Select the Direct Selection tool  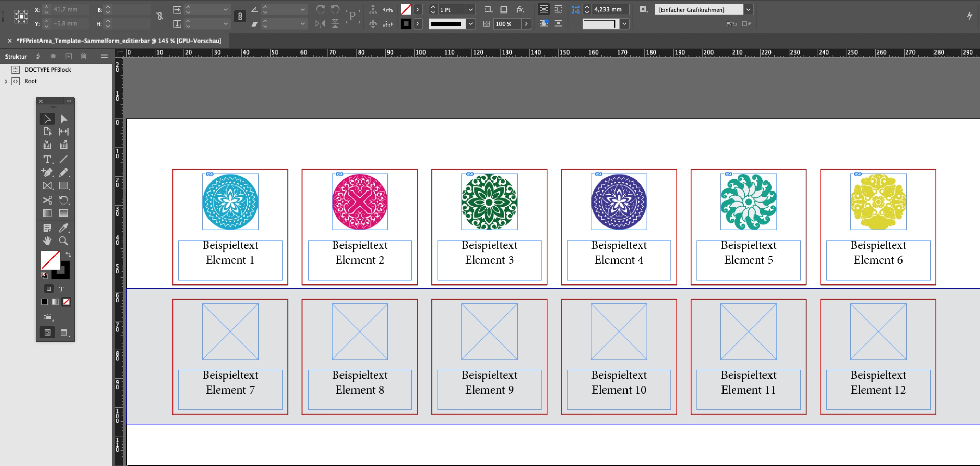63,119
